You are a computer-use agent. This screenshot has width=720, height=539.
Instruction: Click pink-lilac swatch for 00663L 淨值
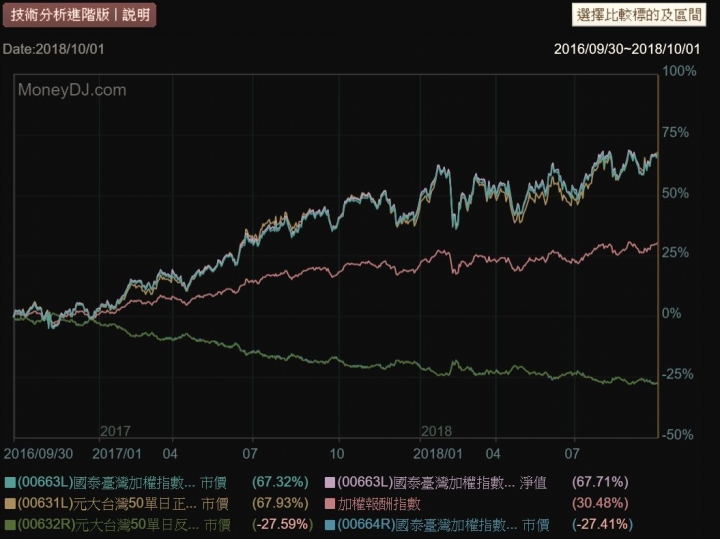(x=330, y=483)
